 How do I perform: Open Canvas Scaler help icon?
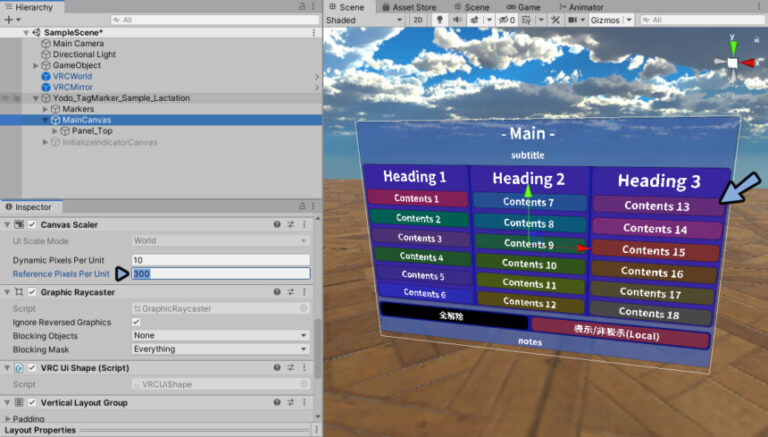pos(277,224)
